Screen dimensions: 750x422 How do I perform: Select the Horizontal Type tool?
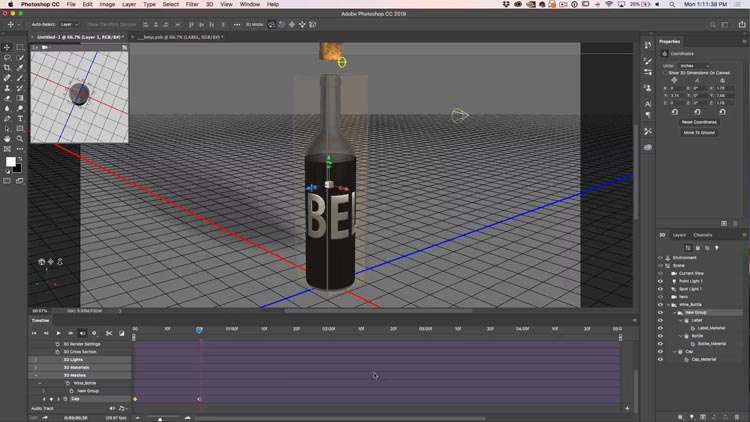(20, 118)
